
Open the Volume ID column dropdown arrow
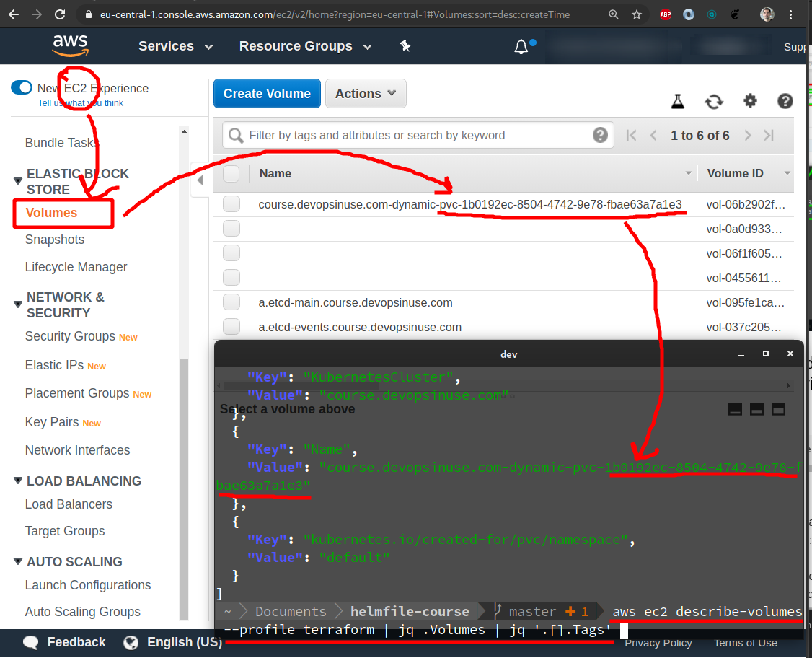point(787,173)
